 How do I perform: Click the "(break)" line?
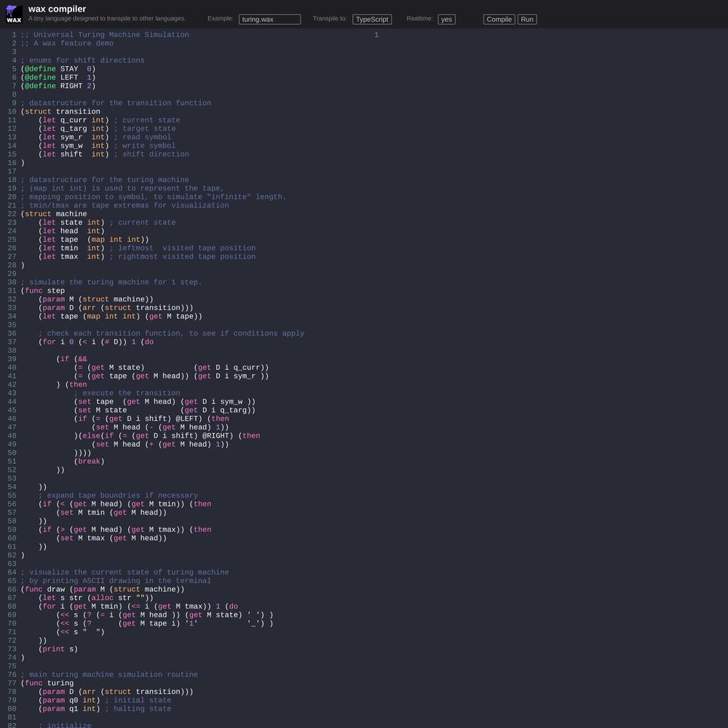point(89,462)
